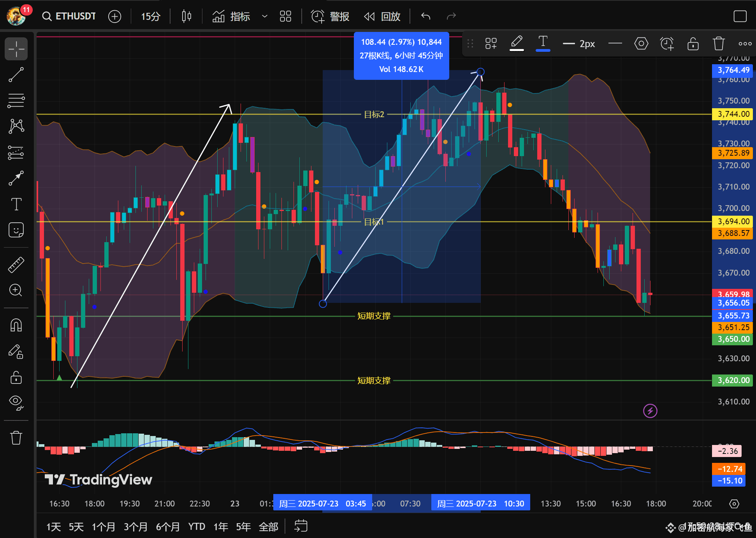Toggle stay in drawing mode
This screenshot has height=538, width=756.
(16, 352)
